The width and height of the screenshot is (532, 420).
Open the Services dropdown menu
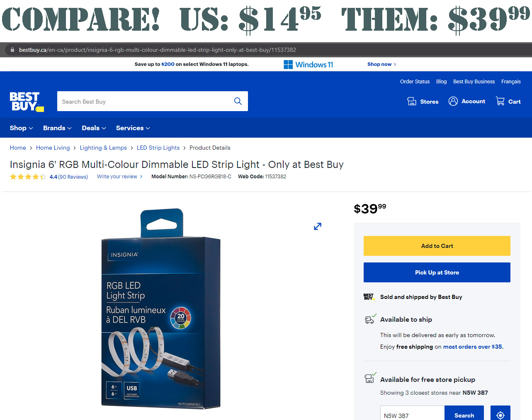click(x=133, y=128)
